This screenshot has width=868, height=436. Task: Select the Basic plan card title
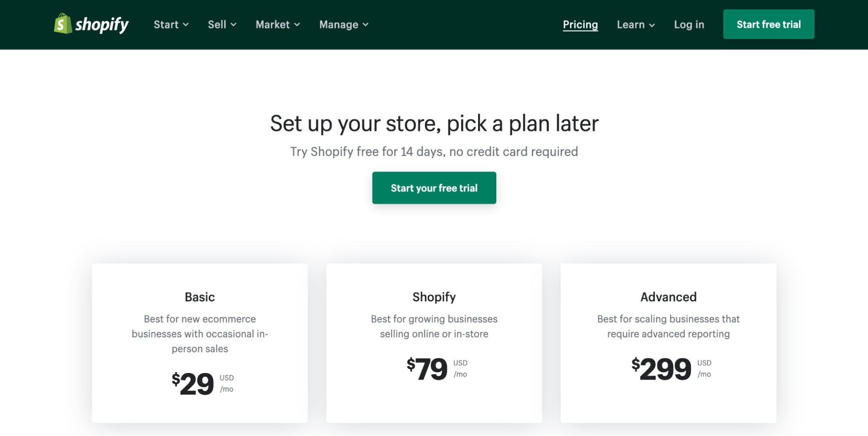pos(200,297)
